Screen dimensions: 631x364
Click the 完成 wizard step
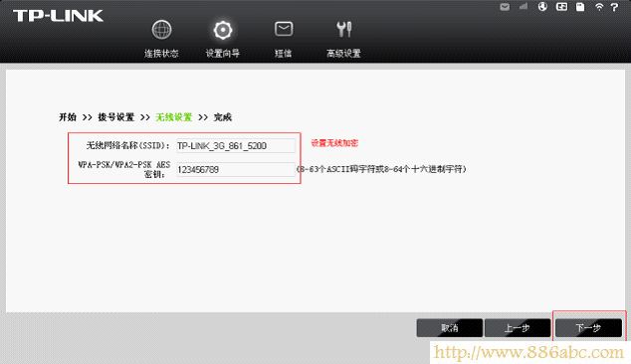click(x=223, y=117)
